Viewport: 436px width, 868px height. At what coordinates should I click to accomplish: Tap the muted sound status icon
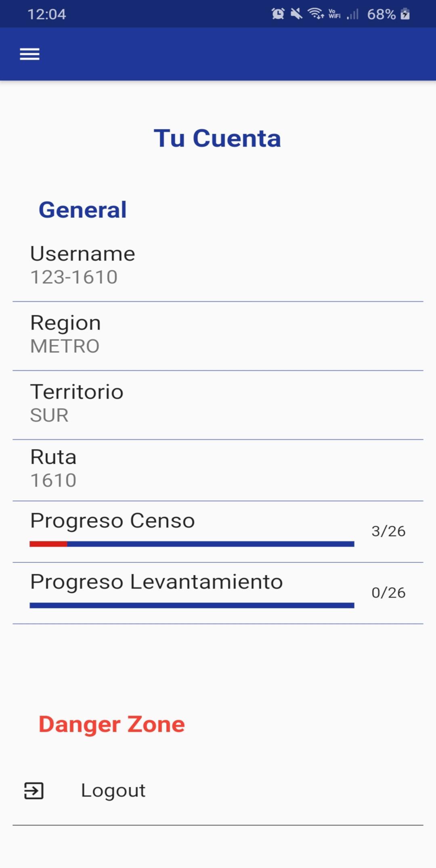[296, 14]
